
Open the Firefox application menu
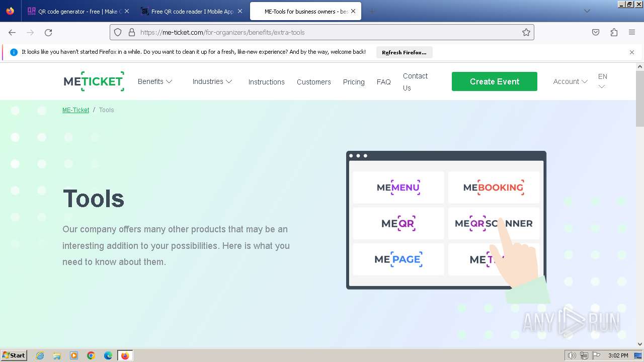point(632,32)
